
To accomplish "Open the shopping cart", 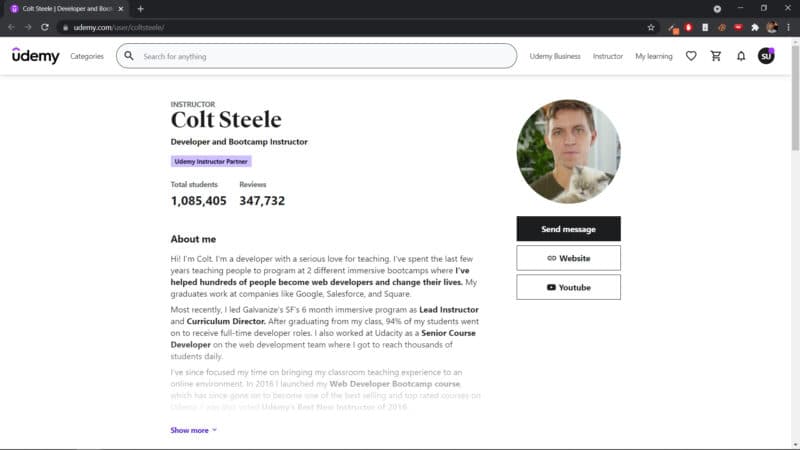I will pos(716,56).
